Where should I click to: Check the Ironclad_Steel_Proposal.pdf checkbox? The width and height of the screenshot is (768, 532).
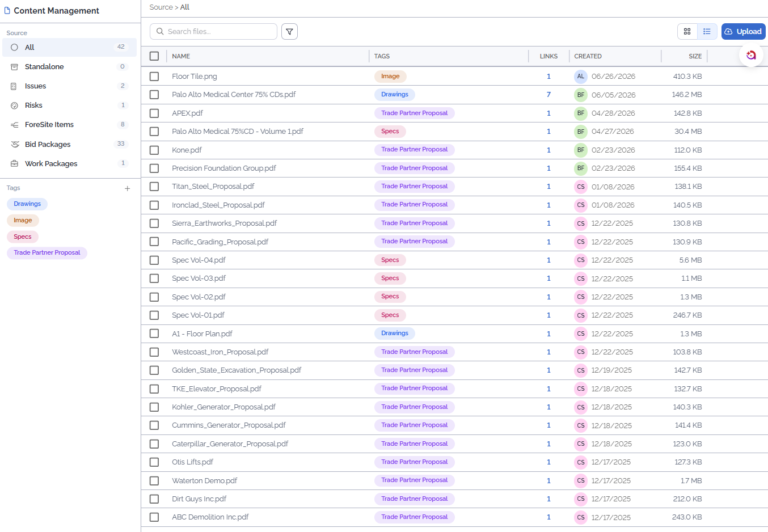(x=154, y=205)
